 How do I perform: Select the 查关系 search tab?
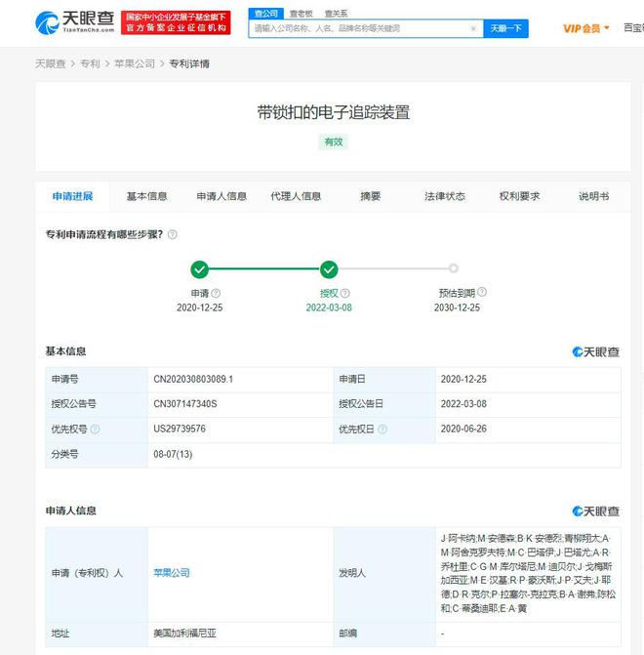pos(337,14)
